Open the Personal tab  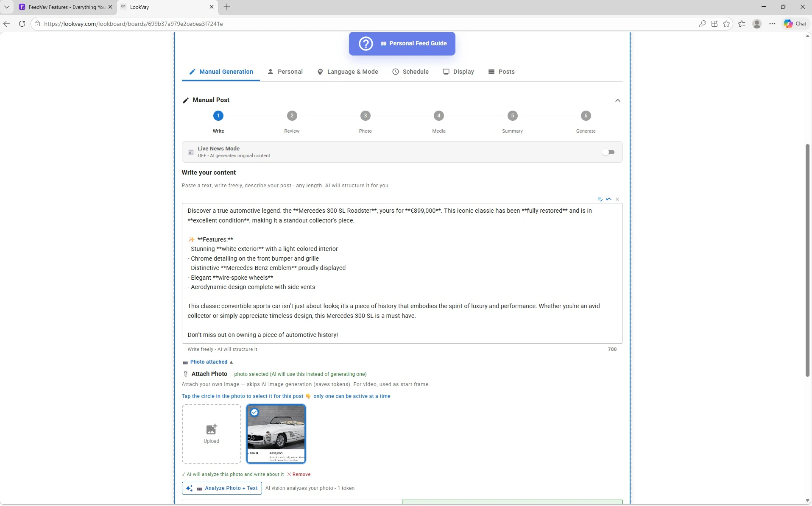285,72
